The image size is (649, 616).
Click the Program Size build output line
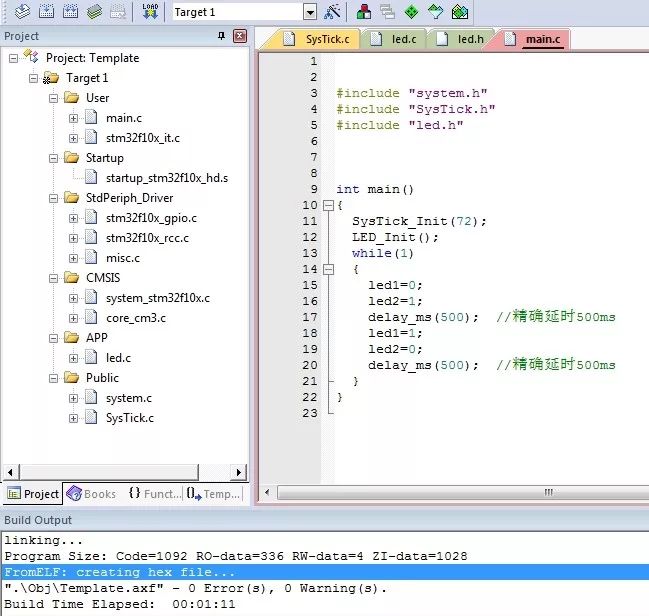click(236, 556)
